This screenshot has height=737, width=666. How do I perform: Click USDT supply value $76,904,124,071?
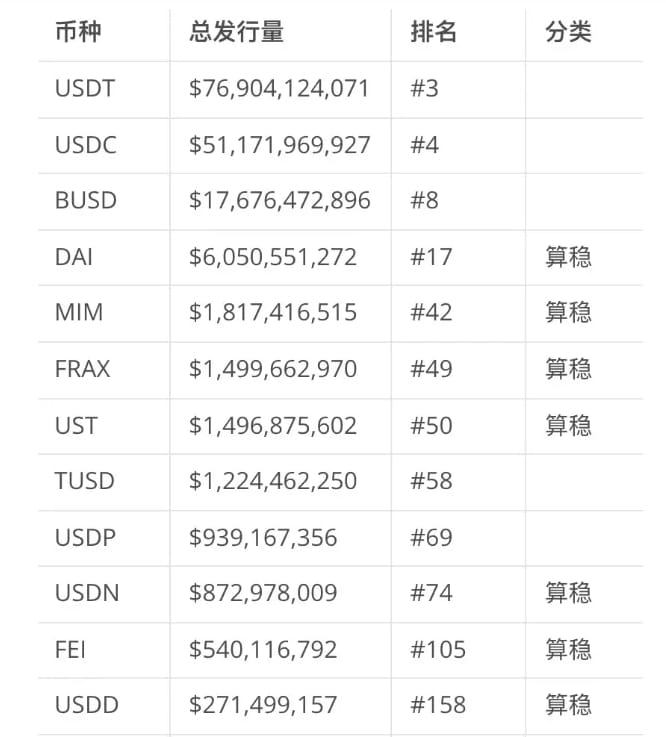pyautogui.click(x=279, y=88)
